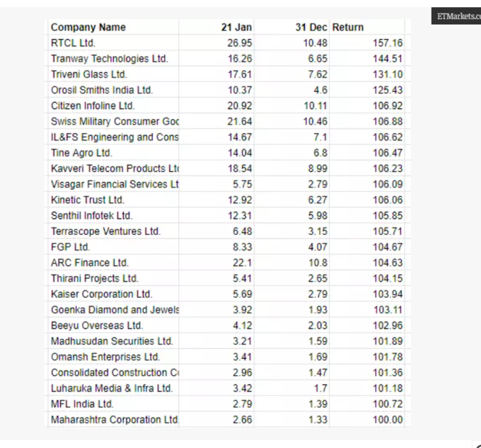Select ARC Finance Ltd. price 22.1

point(243,263)
